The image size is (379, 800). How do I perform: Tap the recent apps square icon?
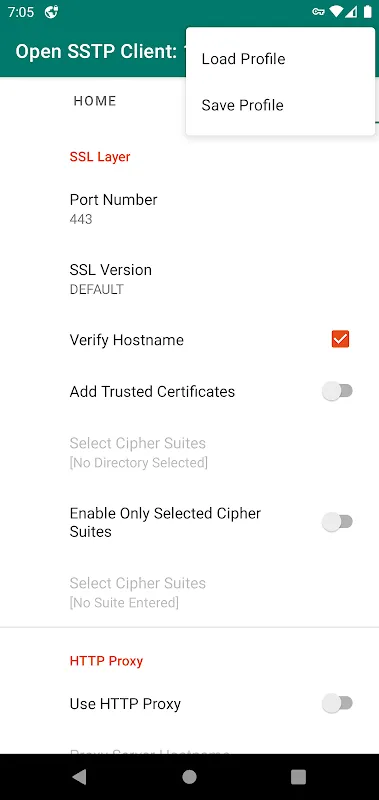(x=298, y=777)
